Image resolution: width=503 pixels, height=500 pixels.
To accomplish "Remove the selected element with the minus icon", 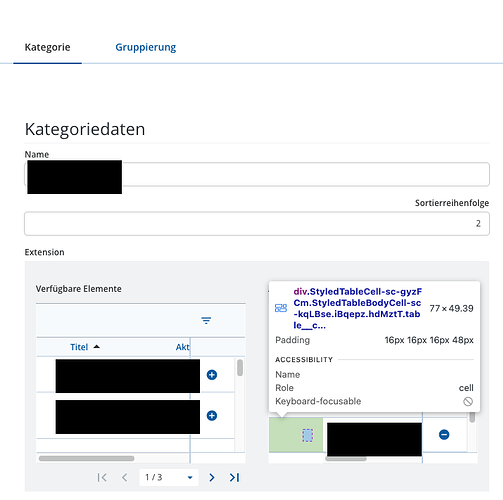I will (x=444, y=434).
